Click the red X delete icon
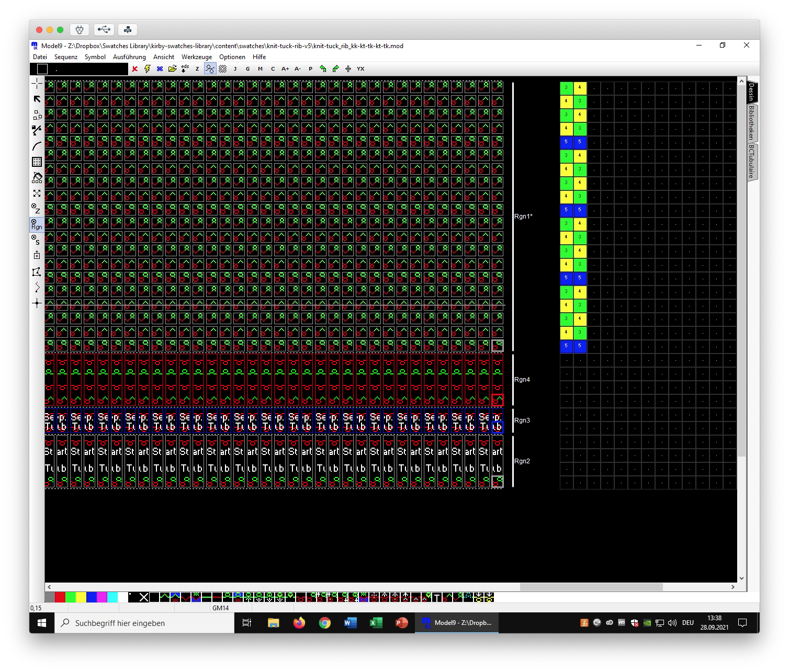 pyautogui.click(x=134, y=69)
